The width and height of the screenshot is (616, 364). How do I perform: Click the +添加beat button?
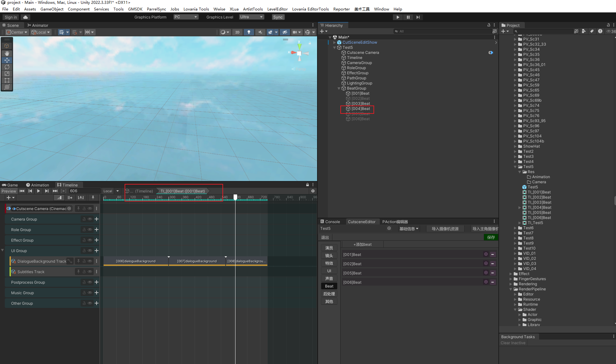click(x=362, y=244)
